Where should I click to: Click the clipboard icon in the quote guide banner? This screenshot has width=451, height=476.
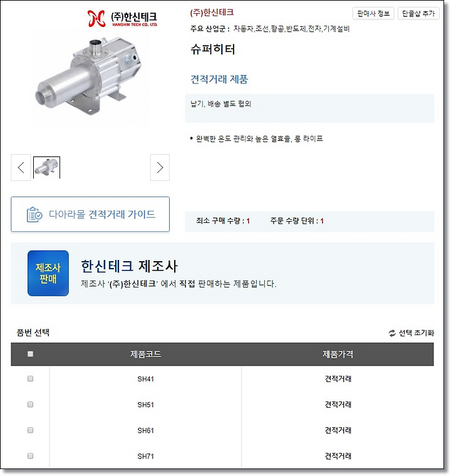(34, 215)
